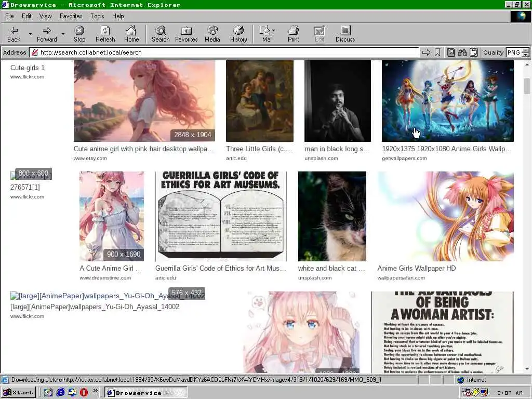Click the 'Cute girls 1' result title
Viewport: 532px width, 399px height.
28,68
